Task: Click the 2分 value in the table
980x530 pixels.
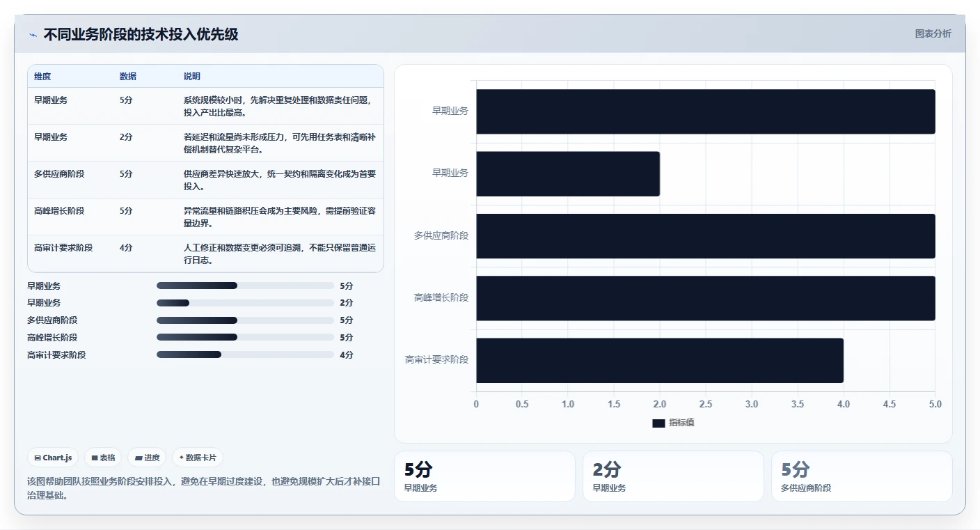Action: point(126,137)
